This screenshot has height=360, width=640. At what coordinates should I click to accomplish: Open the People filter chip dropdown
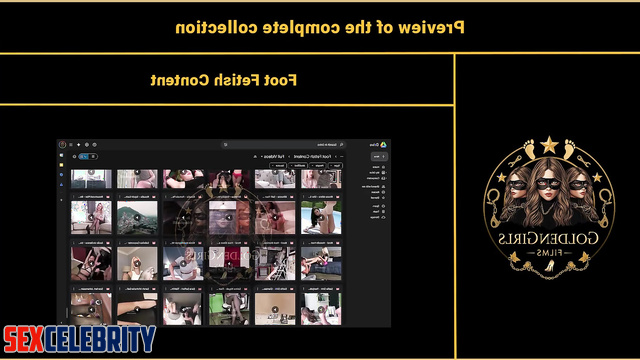tap(318, 165)
